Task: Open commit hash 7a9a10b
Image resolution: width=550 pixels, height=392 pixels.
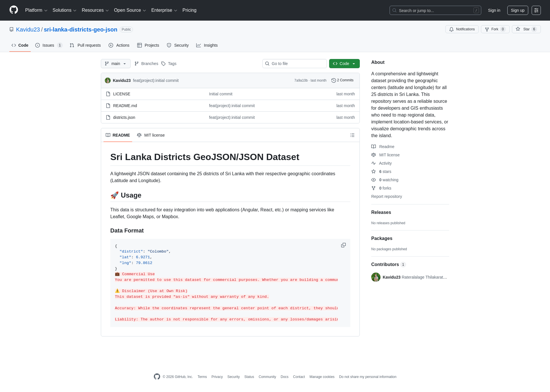Action: pos(301,80)
